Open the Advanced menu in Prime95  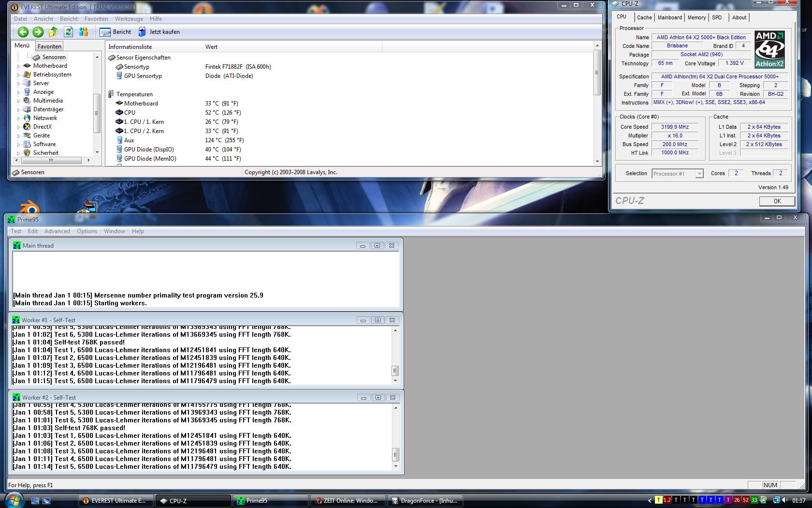[x=57, y=231]
